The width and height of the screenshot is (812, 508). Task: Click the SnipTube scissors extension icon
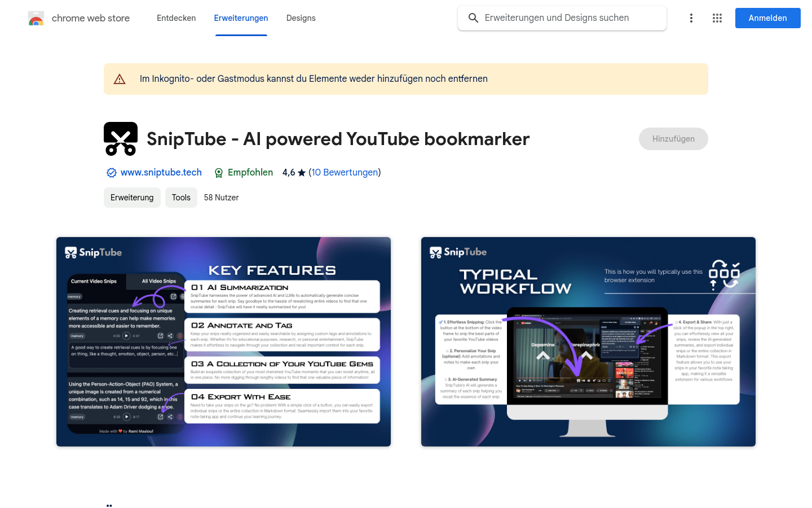(x=121, y=139)
